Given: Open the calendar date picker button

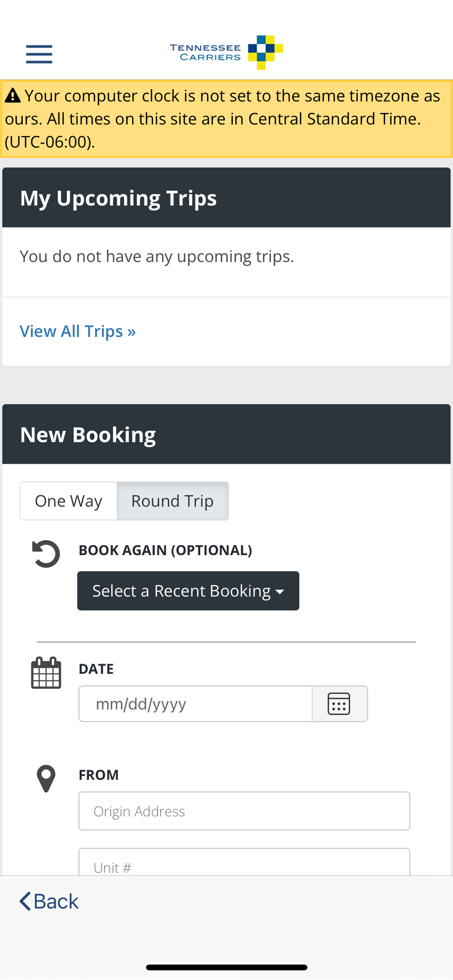Looking at the screenshot, I should [340, 703].
